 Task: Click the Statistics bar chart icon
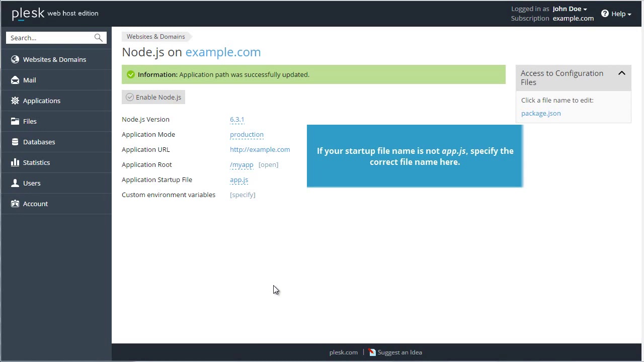(x=15, y=162)
